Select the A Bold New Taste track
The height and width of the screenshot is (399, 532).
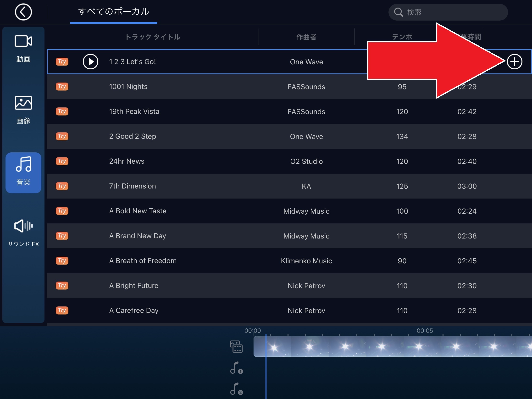(289, 211)
